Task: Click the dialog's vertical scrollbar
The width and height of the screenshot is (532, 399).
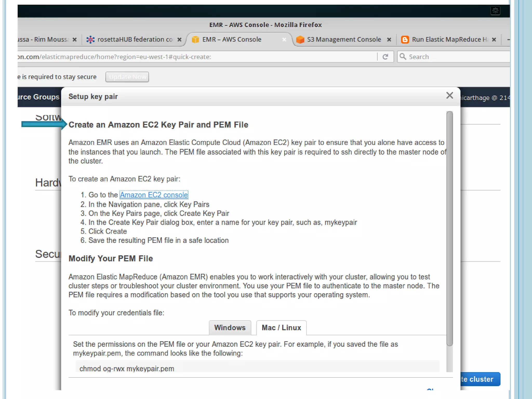Action: [449, 229]
